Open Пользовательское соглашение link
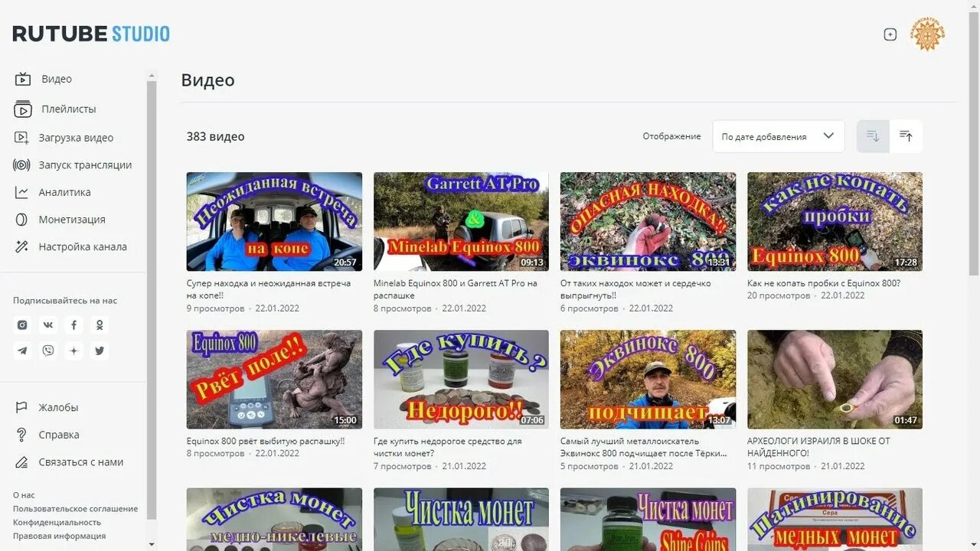 coord(75,509)
